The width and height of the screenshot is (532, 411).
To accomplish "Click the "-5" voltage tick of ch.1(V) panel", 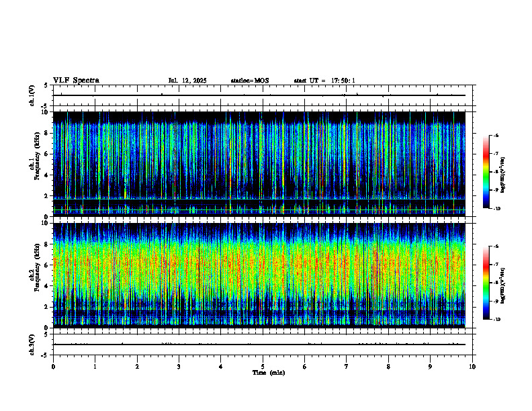I will click(x=45, y=107).
